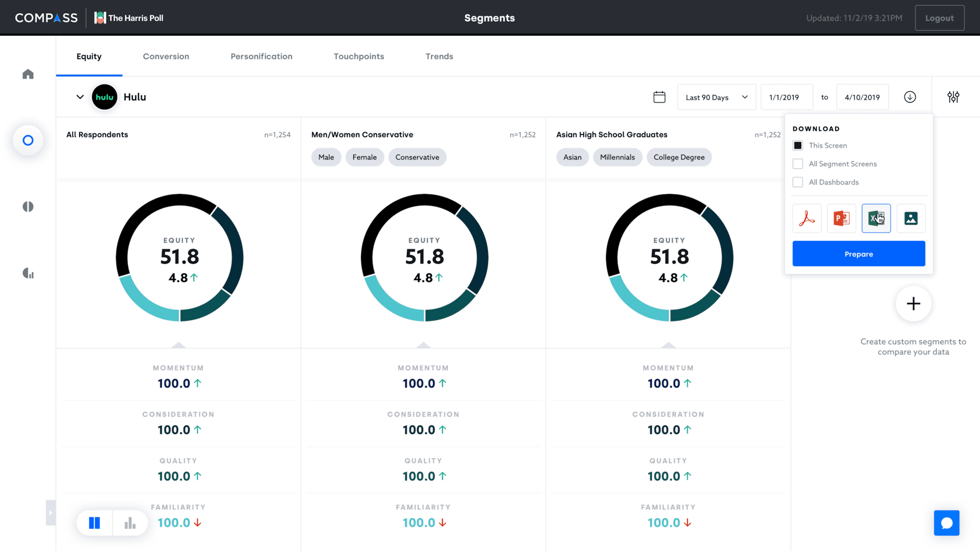980x551 pixels.
Task: Click the calendar date picker icon
Action: 659,97
